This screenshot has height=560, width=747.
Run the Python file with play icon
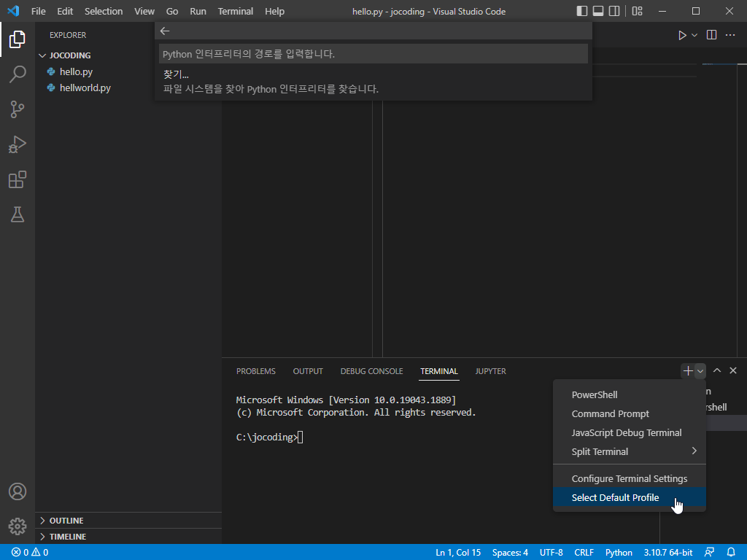pos(682,35)
